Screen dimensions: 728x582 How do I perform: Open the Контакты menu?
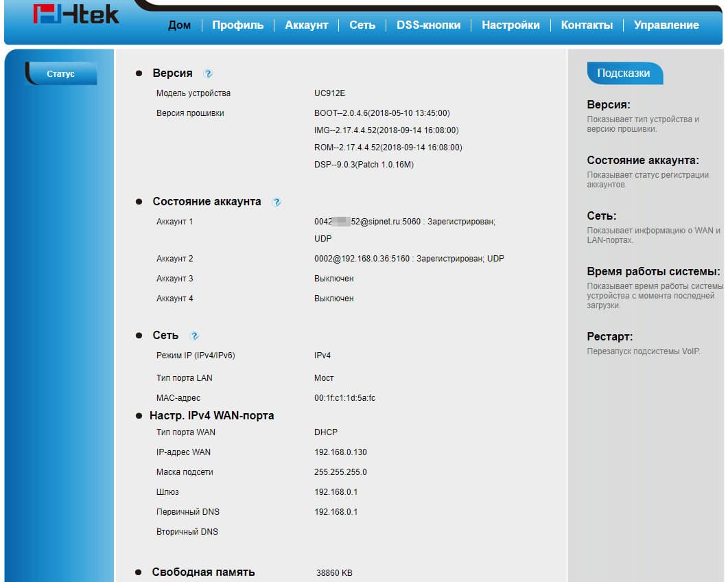click(587, 25)
